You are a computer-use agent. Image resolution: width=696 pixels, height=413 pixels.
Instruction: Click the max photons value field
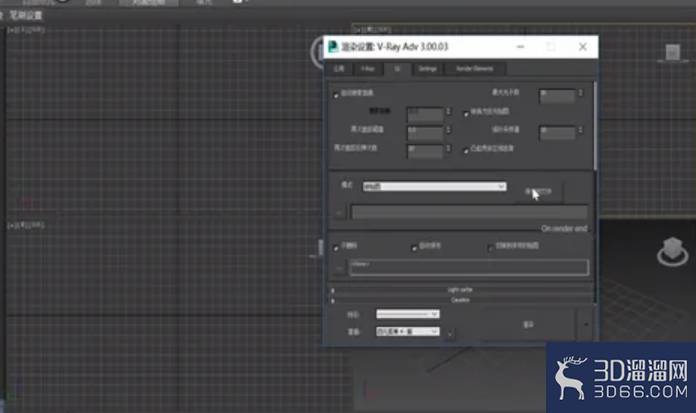click(557, 96)
